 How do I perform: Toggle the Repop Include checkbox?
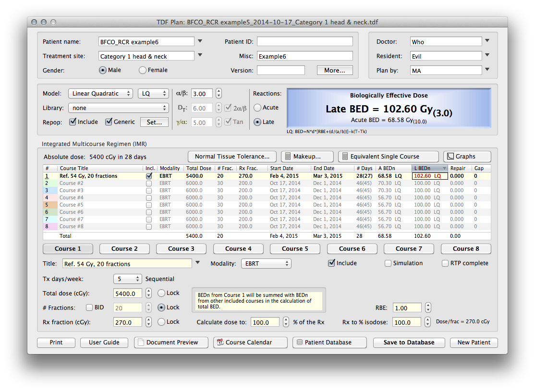tap(73, 122)
